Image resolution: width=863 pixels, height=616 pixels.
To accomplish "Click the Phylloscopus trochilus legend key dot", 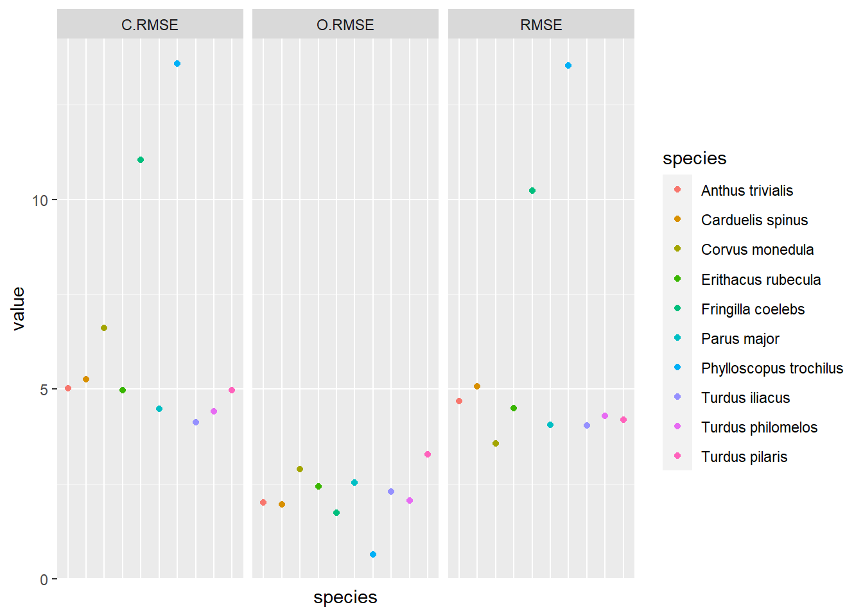I will tap(677, 367).
